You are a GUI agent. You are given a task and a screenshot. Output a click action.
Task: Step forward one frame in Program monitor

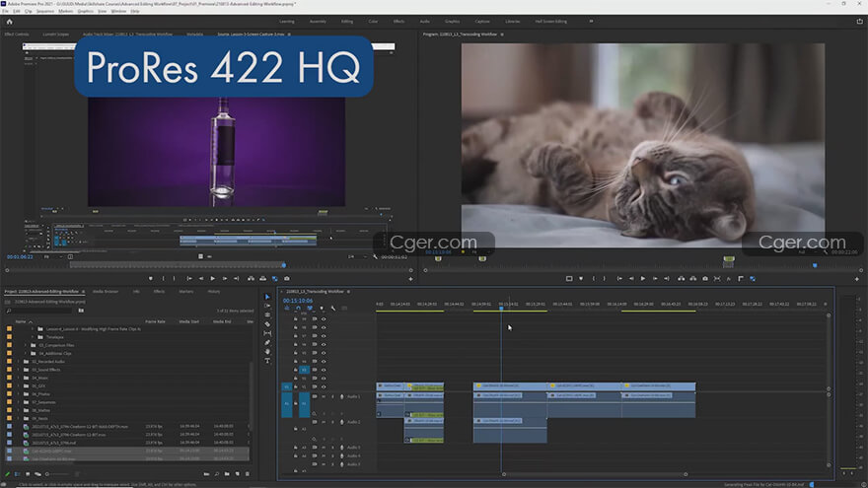[x=655, y=279]
